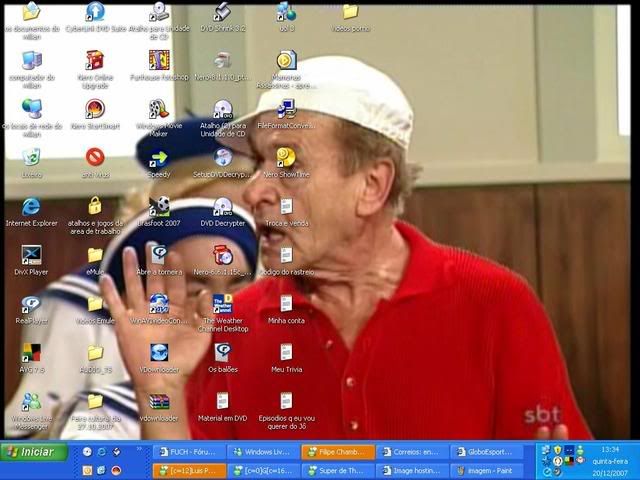Select the Episodios q eu vou querer file
The height and width of the screenshot is (480, 640).
click(x=286, y=401)
